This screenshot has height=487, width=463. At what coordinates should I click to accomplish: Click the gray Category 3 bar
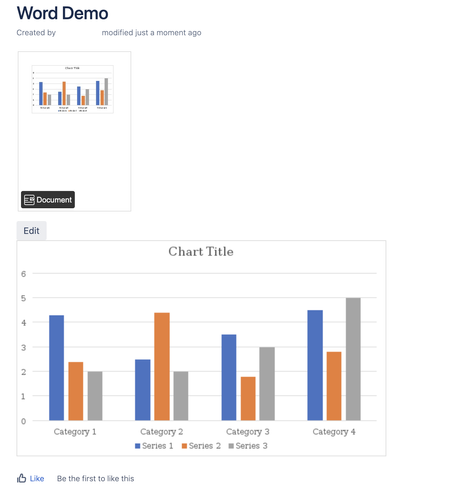[x=267, y=384]
